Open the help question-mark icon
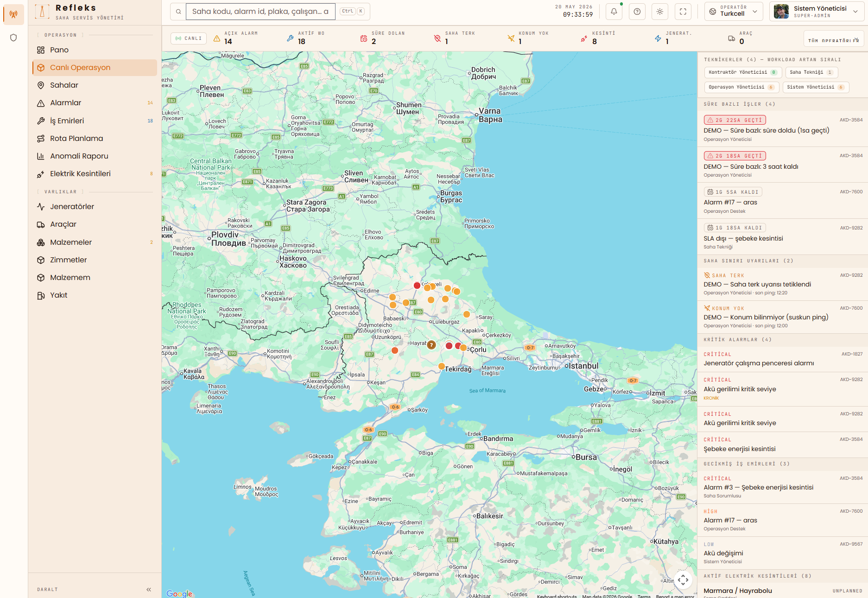868x598 pixels. 637,12
